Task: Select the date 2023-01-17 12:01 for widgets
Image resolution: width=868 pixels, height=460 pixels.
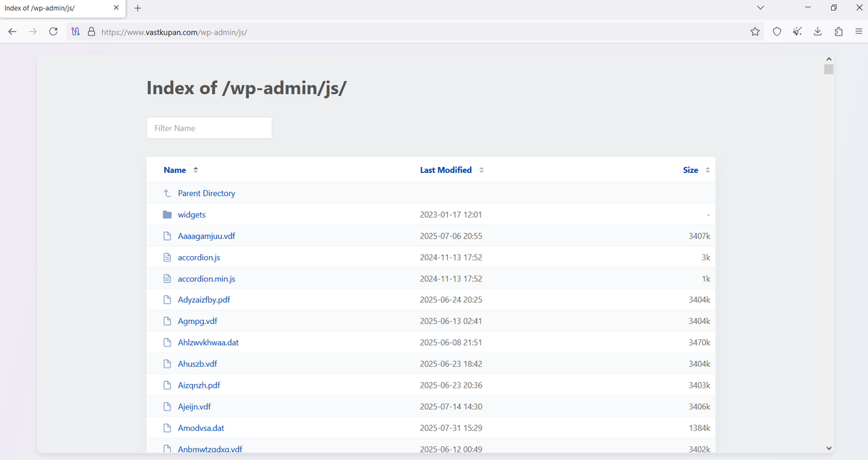Action: (451, 215)
